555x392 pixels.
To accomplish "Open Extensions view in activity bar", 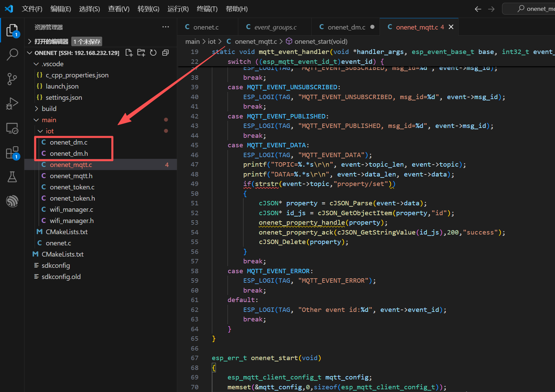I will 12,153.
